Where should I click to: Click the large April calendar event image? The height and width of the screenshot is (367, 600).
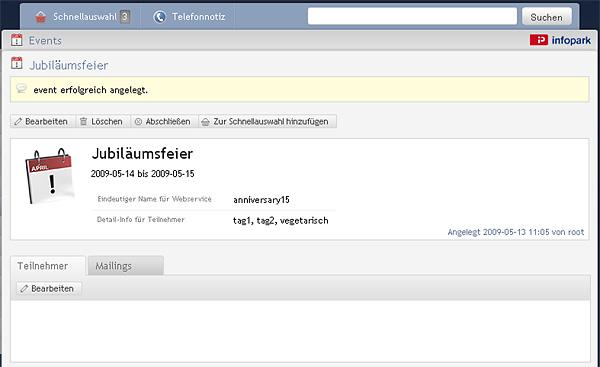click(x=49, y=176)
